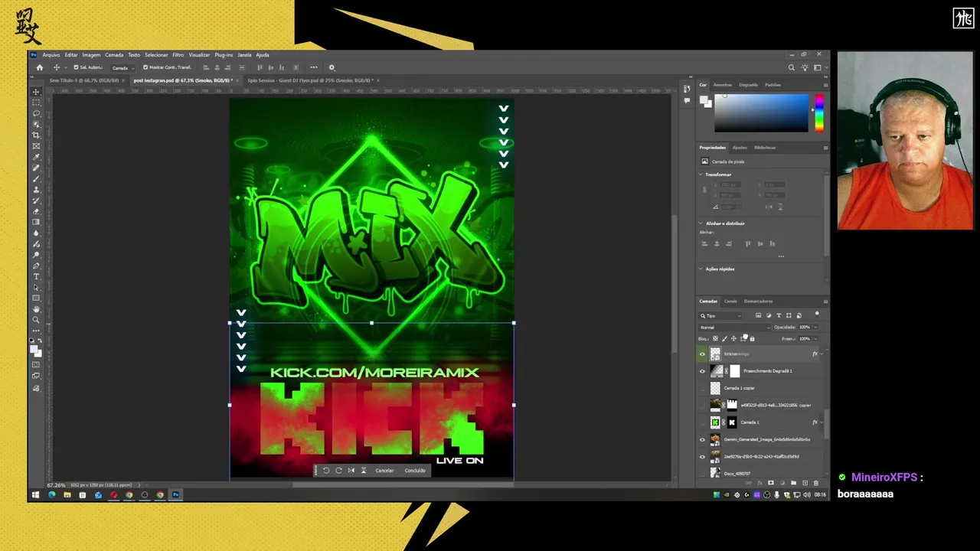
Task: Click the add layer mask icon
Action: pos(771,483)
